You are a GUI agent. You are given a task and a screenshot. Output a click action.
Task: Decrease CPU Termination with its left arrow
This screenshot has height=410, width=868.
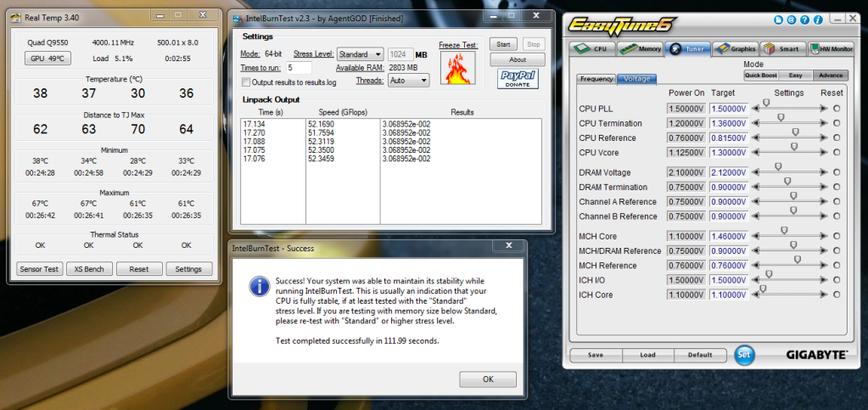(x=755, y=124)
